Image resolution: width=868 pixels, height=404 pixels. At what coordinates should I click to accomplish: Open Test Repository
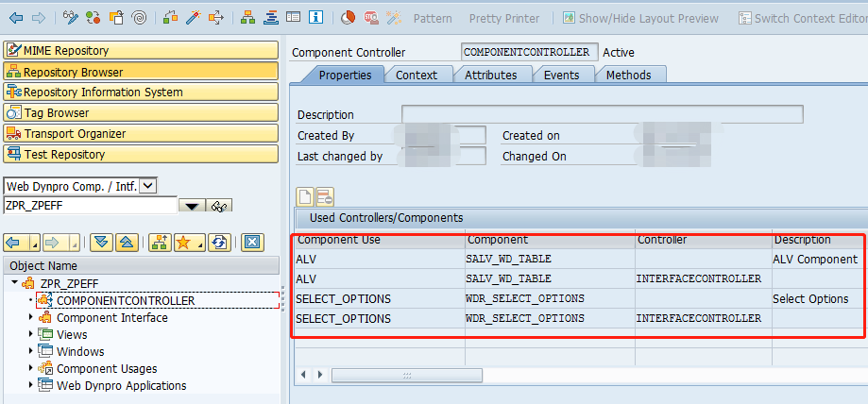[141, 155]
